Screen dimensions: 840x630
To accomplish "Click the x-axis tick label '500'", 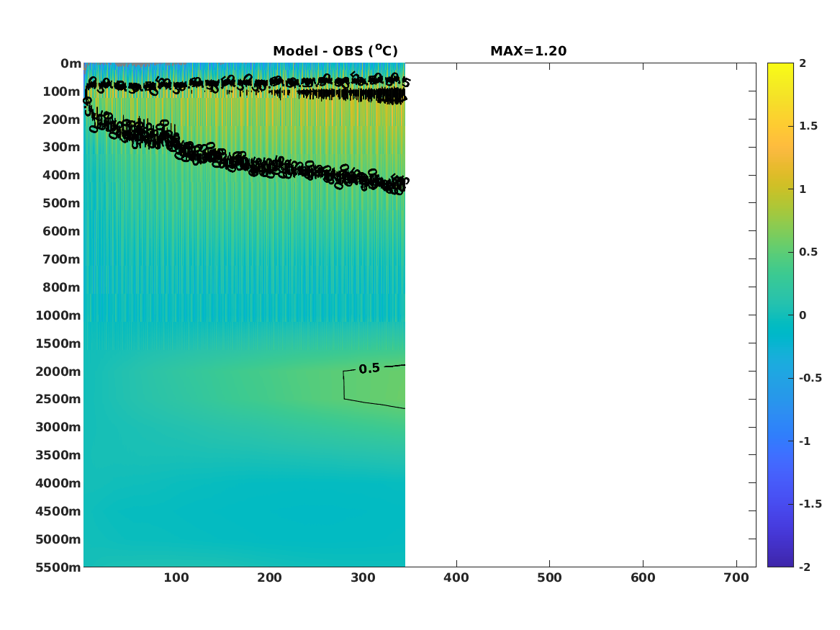I will coord(550,577).
